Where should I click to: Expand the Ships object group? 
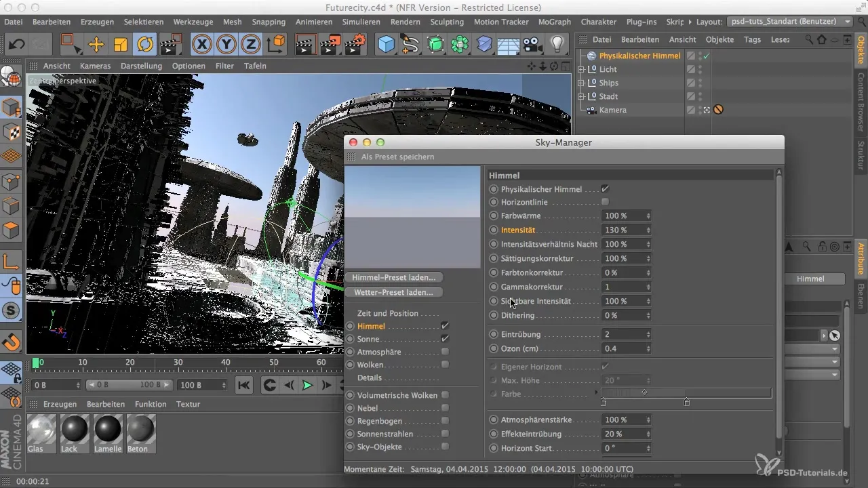click(580, 83)
